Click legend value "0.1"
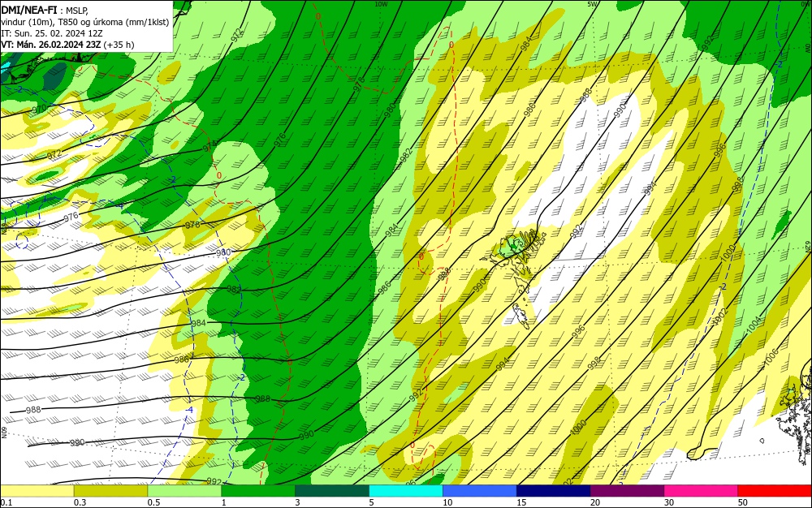 [6, 502]
